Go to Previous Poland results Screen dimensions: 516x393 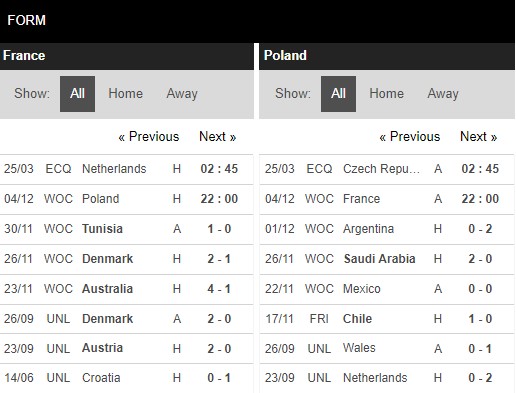click(x=410, y=137)
